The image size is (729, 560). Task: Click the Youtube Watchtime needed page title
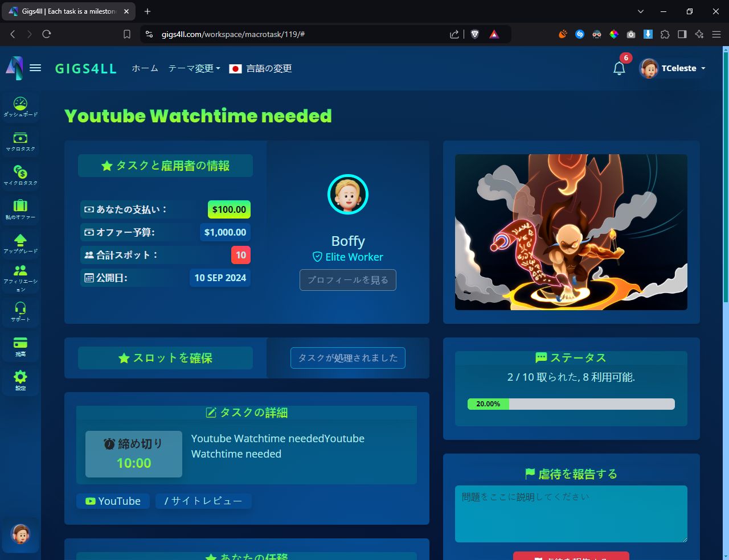tap(198, 116)
